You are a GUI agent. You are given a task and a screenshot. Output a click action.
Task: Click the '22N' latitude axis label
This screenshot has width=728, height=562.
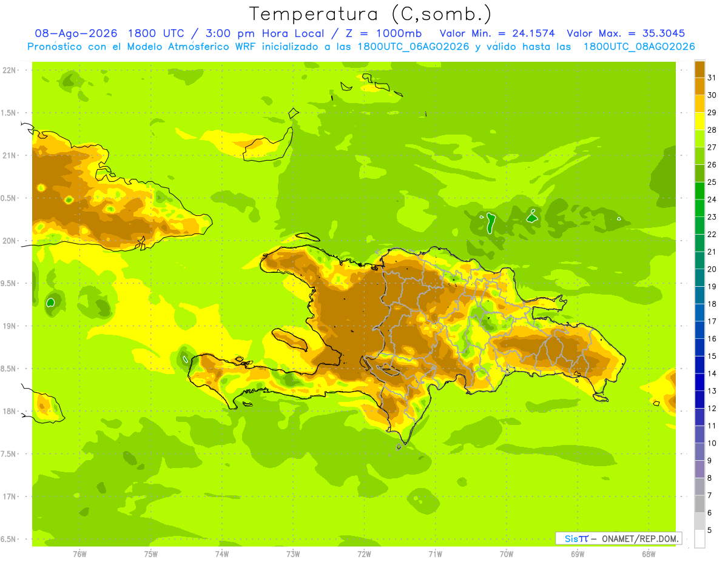tap(8, 70)
